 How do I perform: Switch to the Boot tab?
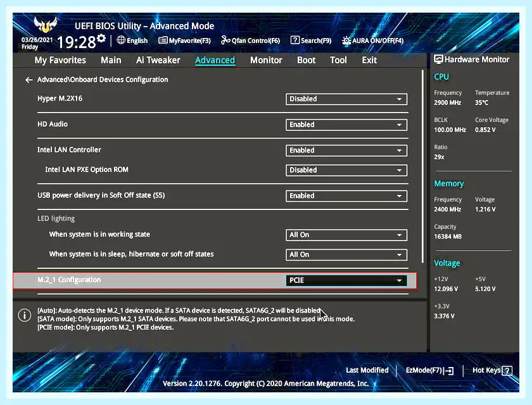coord(307,60)
